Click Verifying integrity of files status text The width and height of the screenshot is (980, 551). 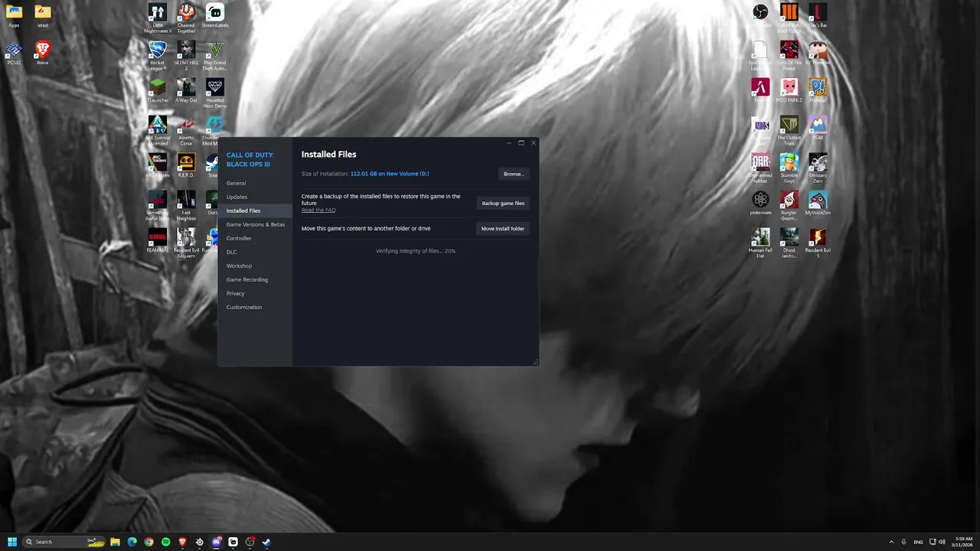point(416,251)
